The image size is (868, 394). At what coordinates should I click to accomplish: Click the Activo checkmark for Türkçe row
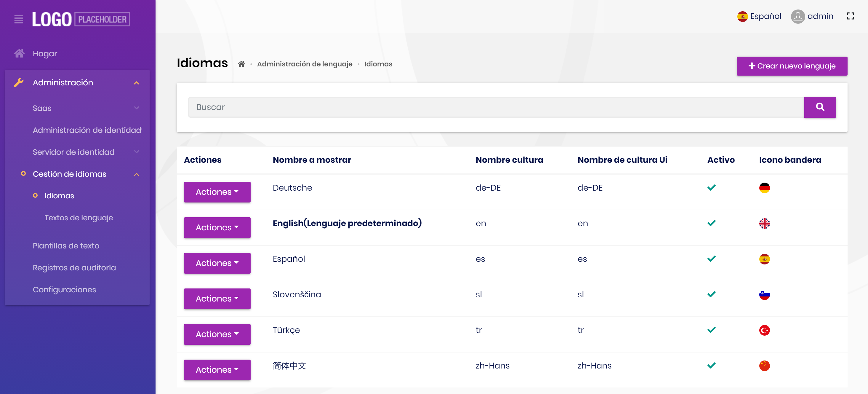pyautogui.click(x=711, y=330)
